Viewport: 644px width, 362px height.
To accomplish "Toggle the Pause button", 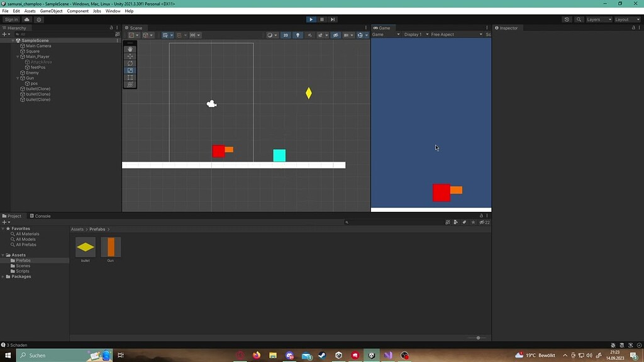I will tap(321, 19).
